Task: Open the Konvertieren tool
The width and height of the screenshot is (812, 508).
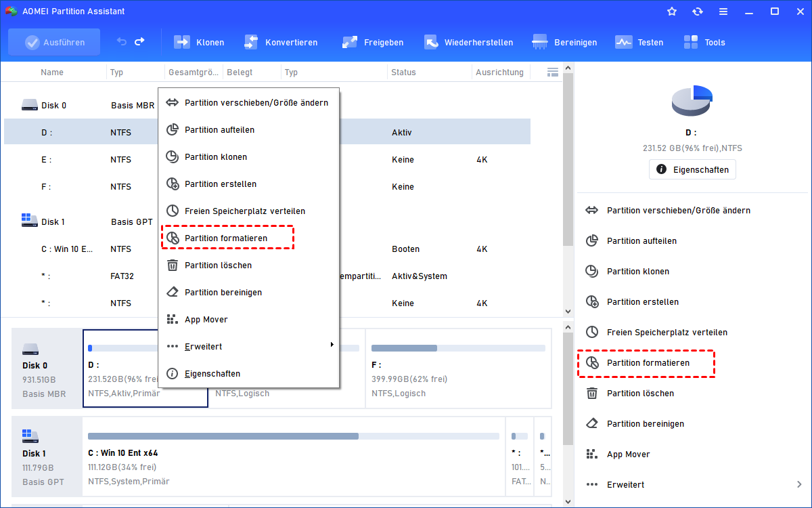Action: (x=252, y=42)
